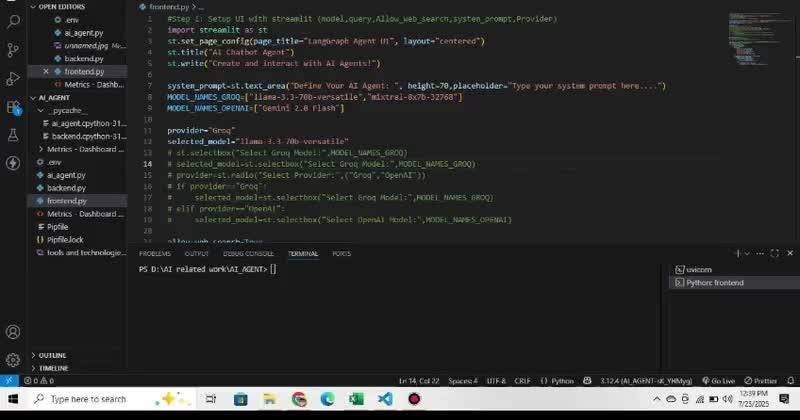Select the Python interpreter 3.12.4 entry

[x=646, y=381]
